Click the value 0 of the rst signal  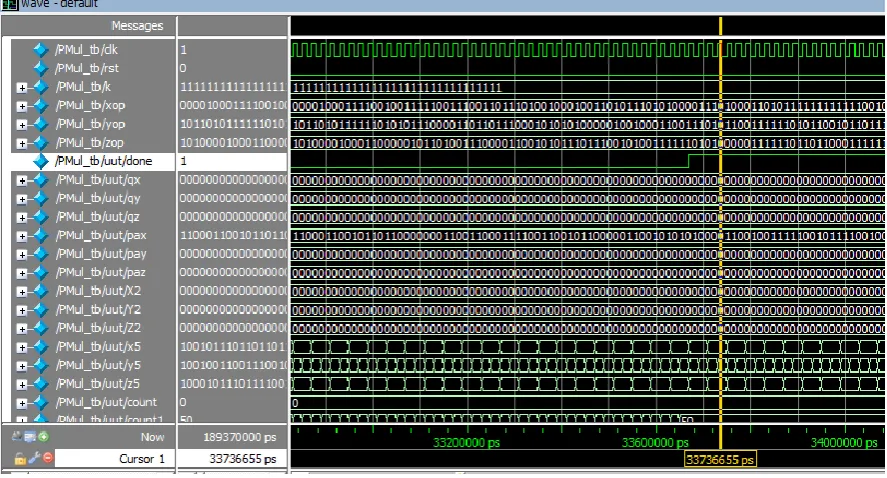[x=183, y=68]
